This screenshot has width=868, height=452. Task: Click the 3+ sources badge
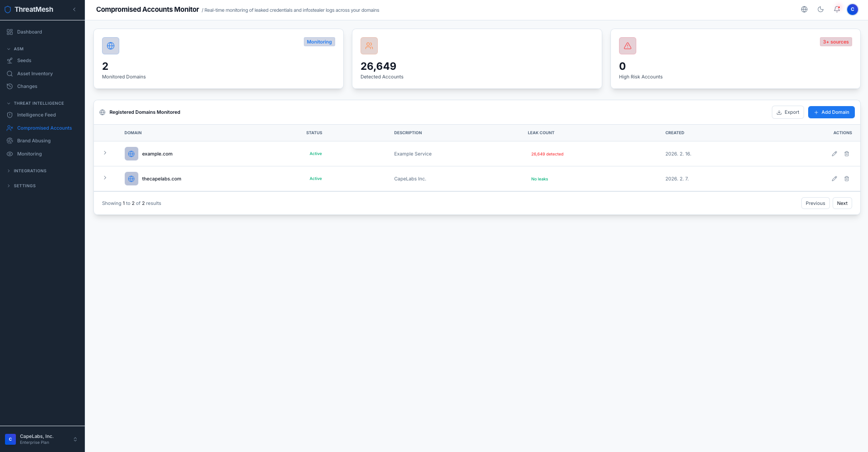[x=836, y=41]
